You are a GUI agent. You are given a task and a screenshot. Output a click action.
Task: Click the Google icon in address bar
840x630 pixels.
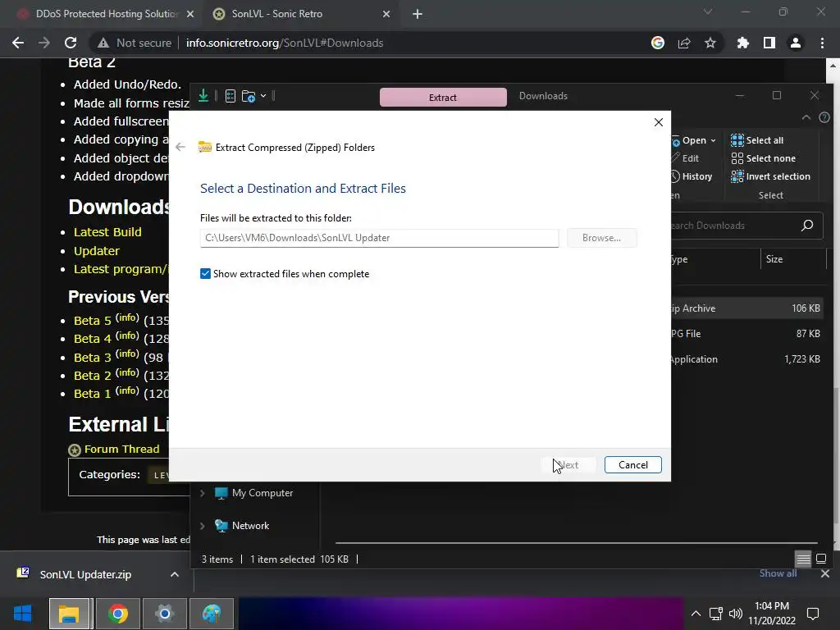coord(658,43)
